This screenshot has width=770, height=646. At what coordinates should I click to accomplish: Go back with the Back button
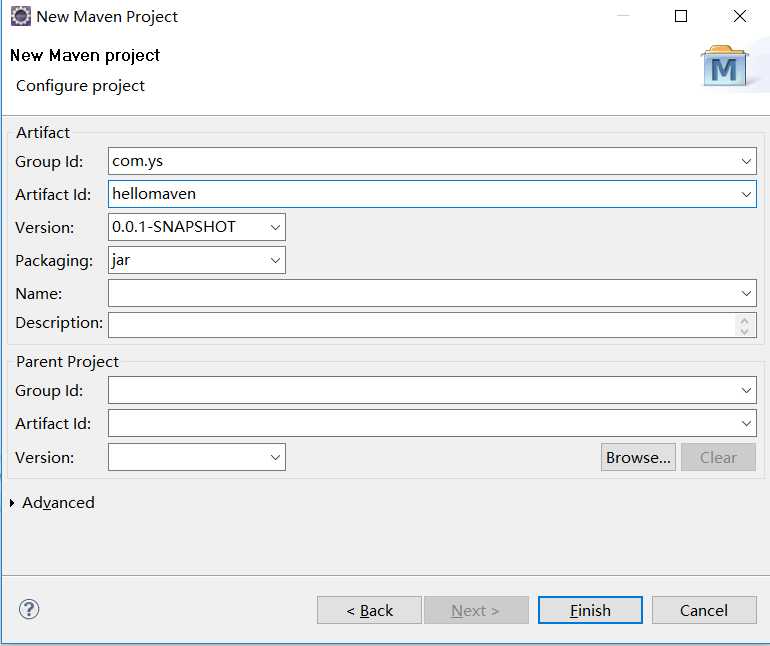[x=369, y=610]
